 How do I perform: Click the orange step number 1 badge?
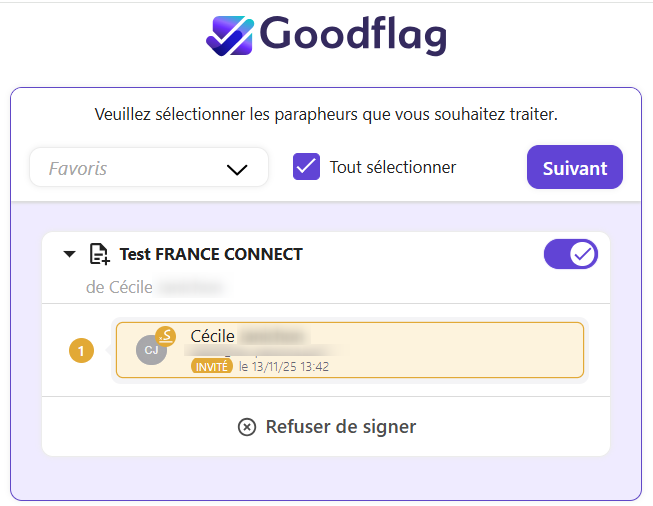(x=81, y=350)
